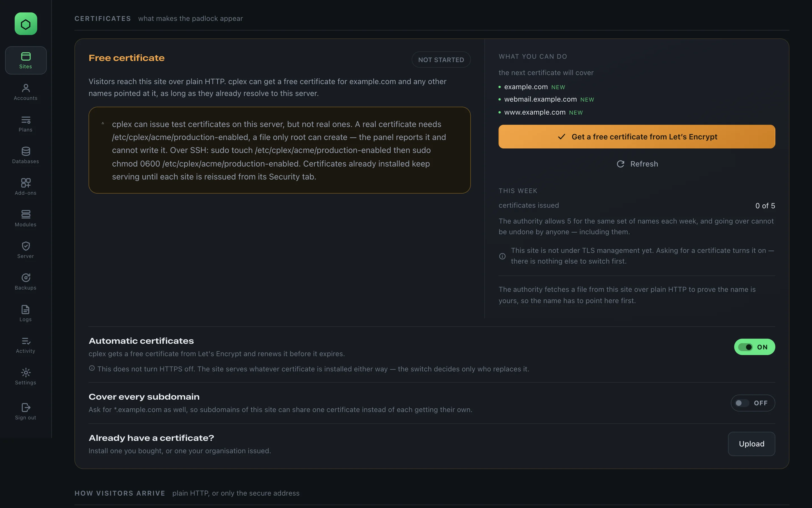Image resolution: width=812 pixels, height=508 pixels.
Task: Click the WHAT YOU CAN DO label
Action: click(533, 56)
